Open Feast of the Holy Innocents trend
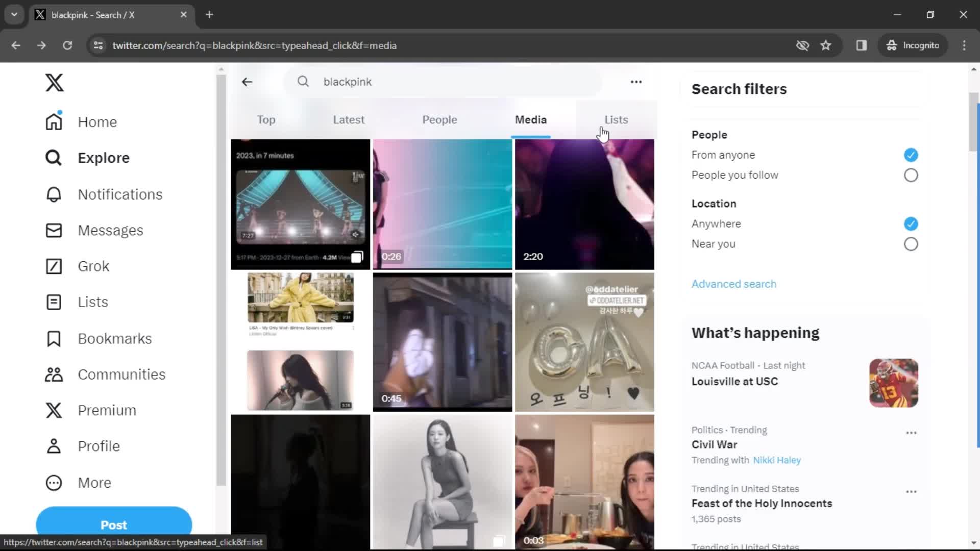This screenshot has height=551, width=980. 762,504
